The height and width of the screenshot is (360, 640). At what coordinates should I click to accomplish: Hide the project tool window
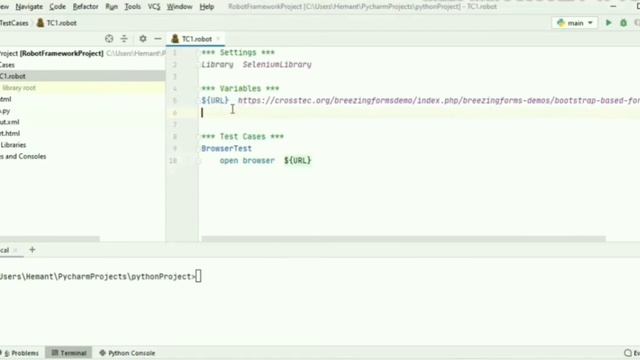click(x=158, y=39)
